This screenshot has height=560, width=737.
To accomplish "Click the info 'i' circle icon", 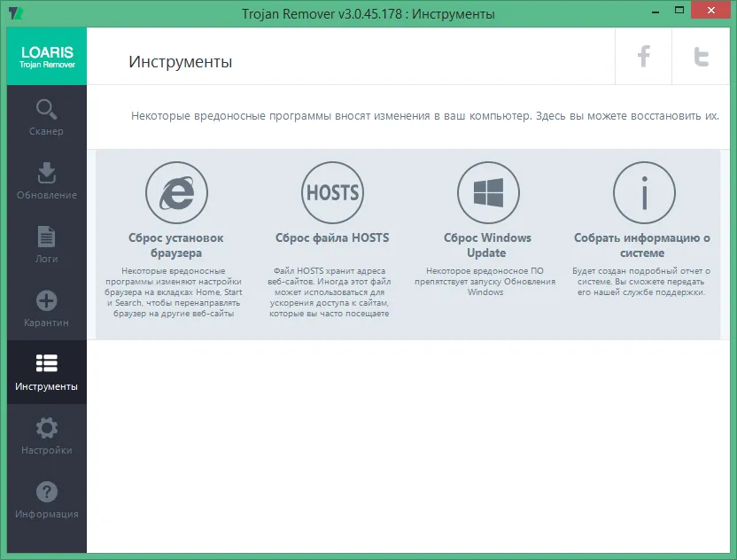I will [x=644, y=193].
